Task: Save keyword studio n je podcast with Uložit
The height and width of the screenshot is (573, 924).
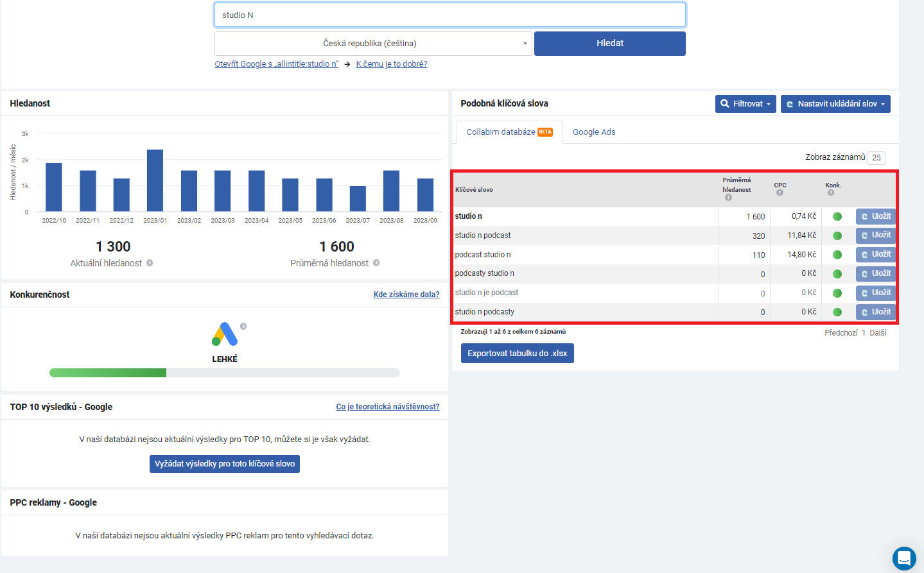Action: (876, 293)
